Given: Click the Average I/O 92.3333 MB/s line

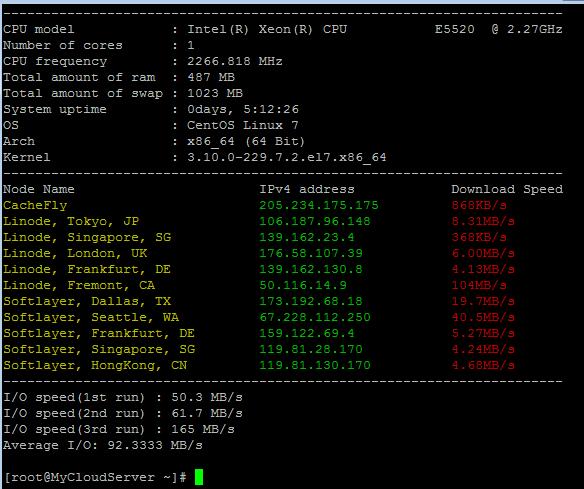Looking at the screenshot, I should click(x=103, y=445).
